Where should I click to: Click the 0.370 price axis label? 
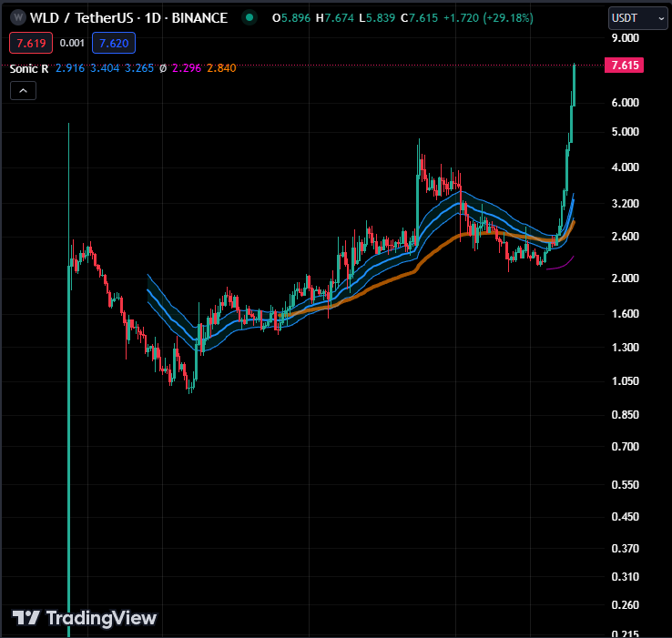point(626,549)
